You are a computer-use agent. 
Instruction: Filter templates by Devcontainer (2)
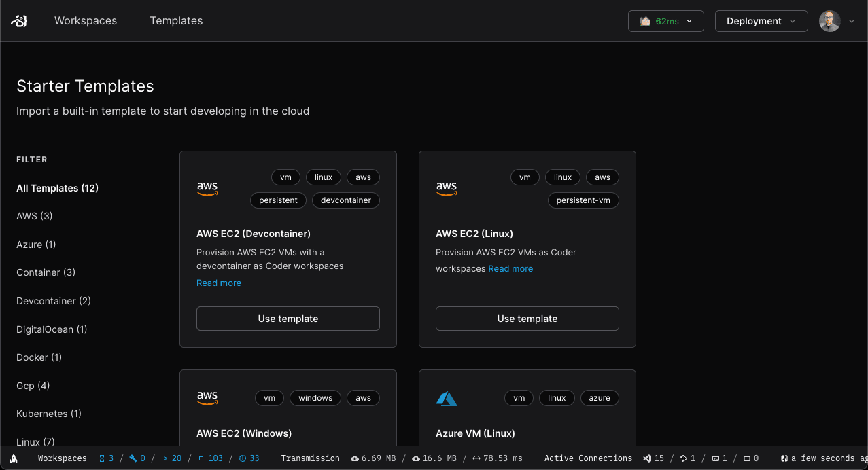coord(54,301)
